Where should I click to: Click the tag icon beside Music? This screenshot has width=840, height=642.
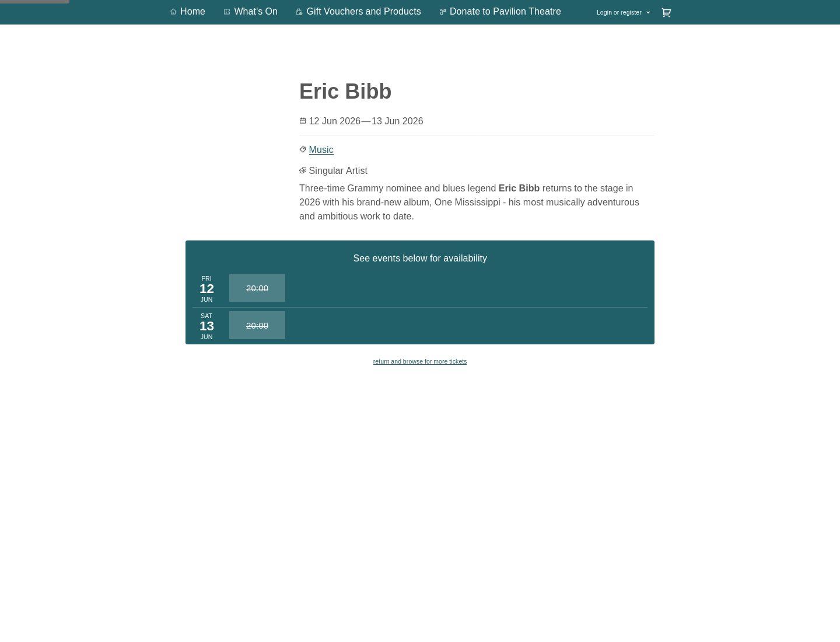pyautogui.click(x=303, y=149)
